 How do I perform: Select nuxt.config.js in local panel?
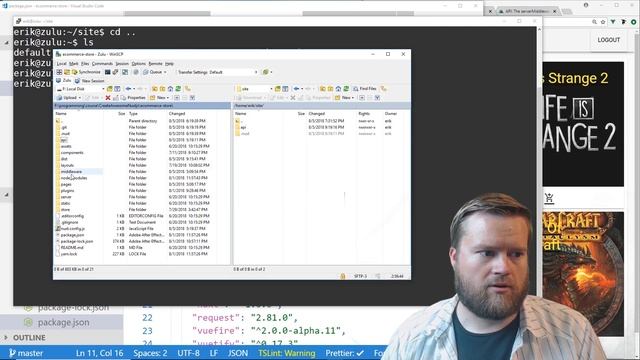(73, 229)
